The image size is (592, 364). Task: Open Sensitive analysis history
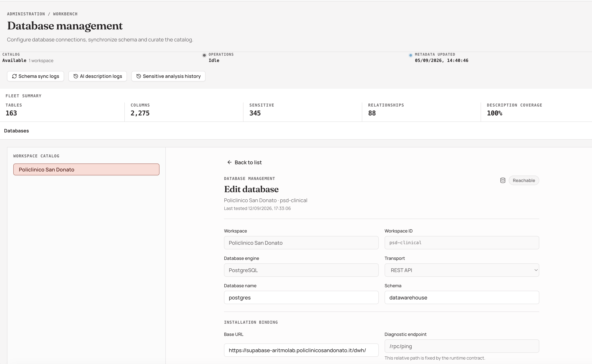tap(168, 76)
